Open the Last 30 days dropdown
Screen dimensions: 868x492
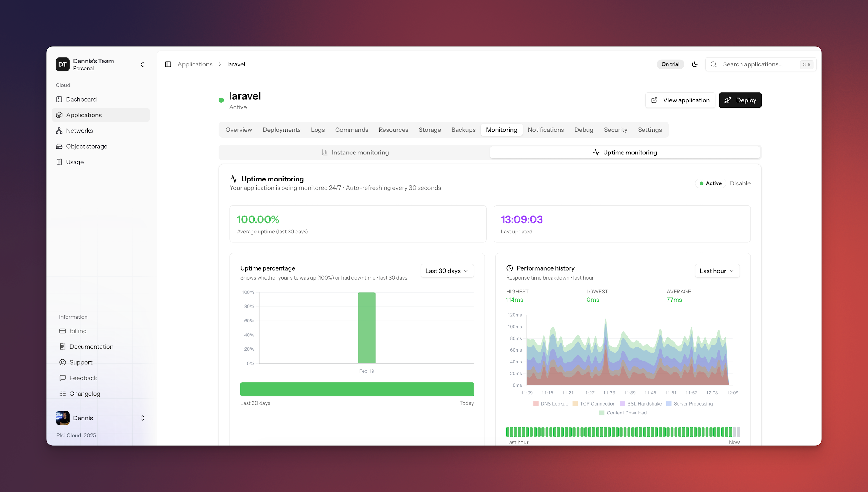[x=447, y=271]
